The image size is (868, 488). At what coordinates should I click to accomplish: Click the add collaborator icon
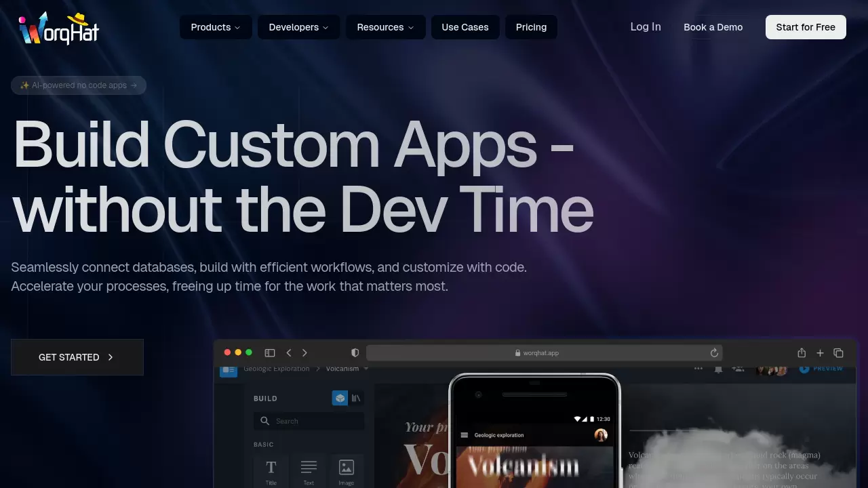738,369
